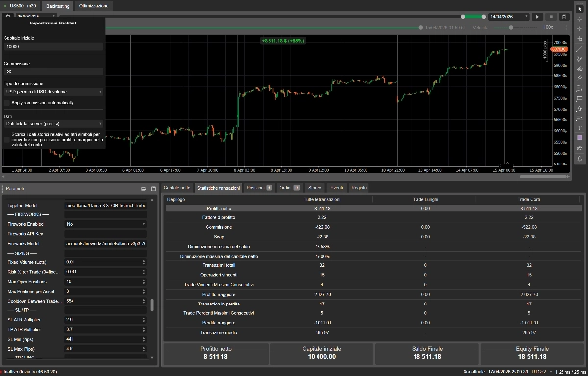Pick the purple square shape tool
Viewport: 588px width, 376px height.
(580, 138)
